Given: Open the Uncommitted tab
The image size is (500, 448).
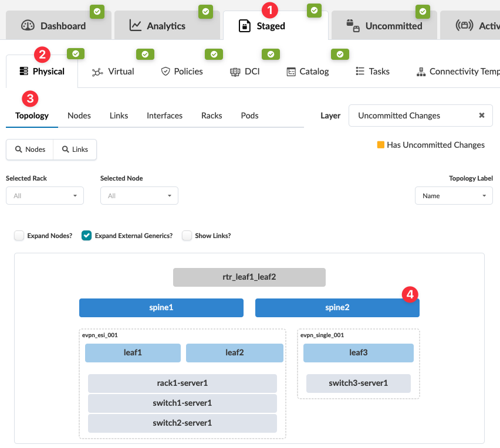Looking at the screenshot, I should click(384, 25).
